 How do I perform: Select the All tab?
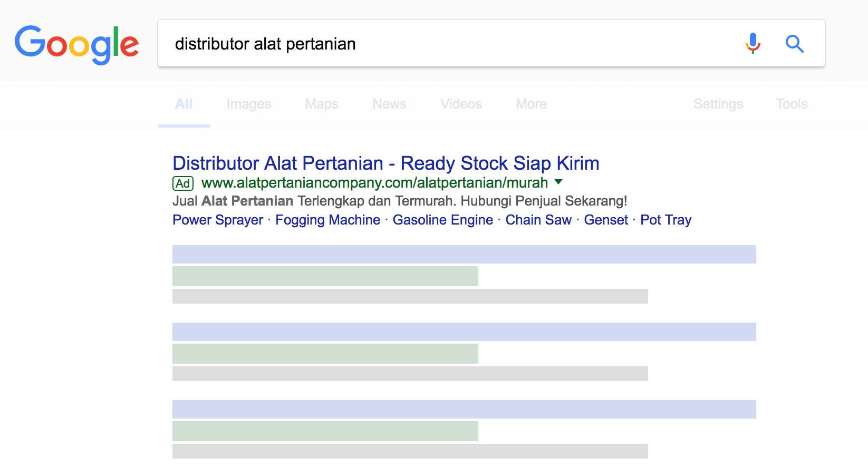(x=184, y=104)
